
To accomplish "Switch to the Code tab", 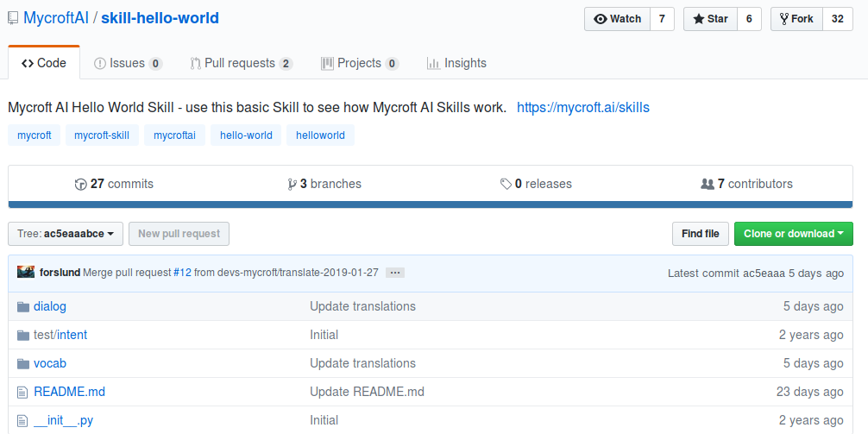I will [44, 63].
